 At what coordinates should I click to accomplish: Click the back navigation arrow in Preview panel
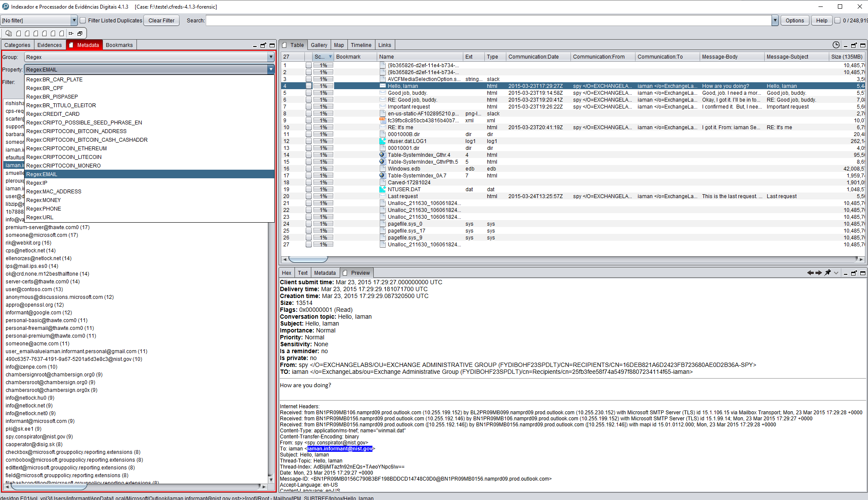pyautogui.click(x=810, y=273)
